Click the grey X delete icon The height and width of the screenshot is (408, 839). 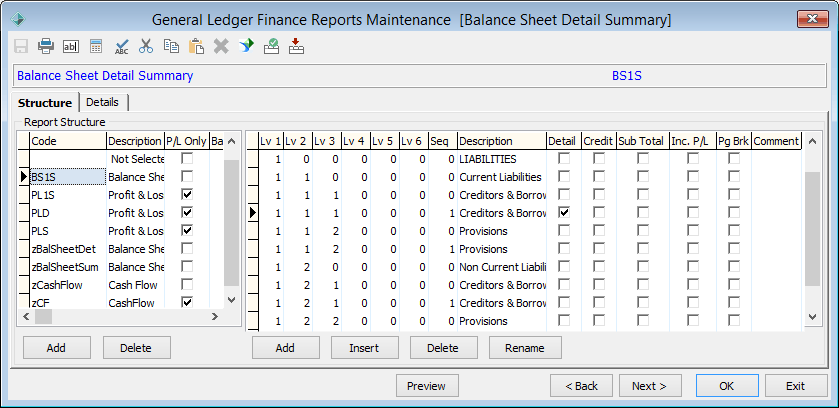(221, 47)
